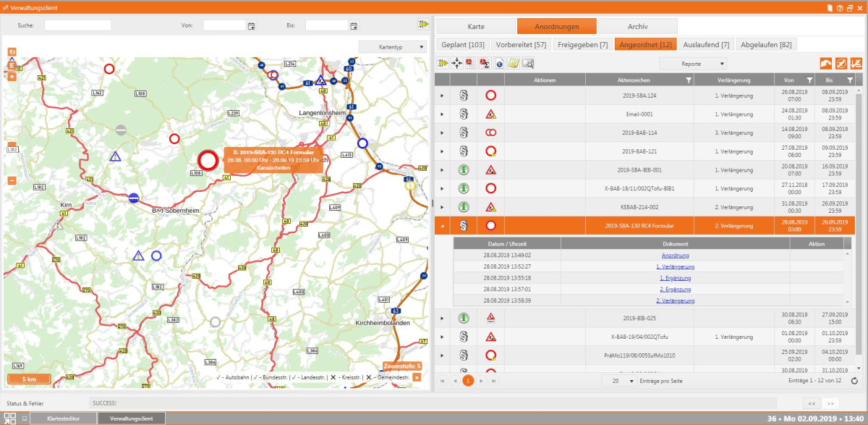Toggle the Gemeindestr. layer in map legend
This screenshot has width=868, height=425.
(369, 377)
